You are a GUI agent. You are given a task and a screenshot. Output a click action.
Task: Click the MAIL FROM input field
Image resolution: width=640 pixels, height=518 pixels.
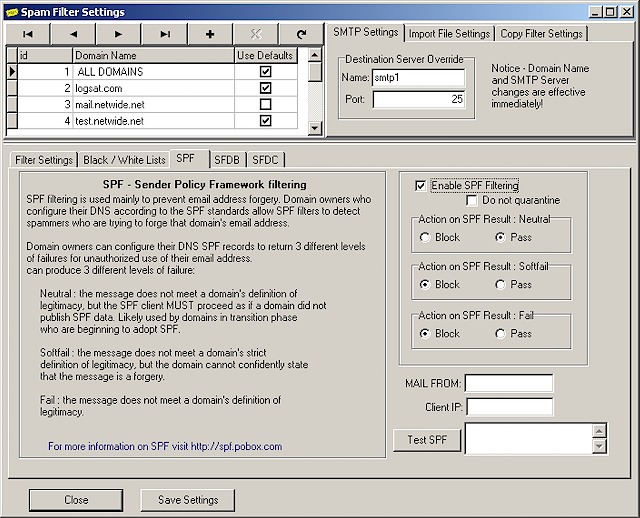coord(509,383)
